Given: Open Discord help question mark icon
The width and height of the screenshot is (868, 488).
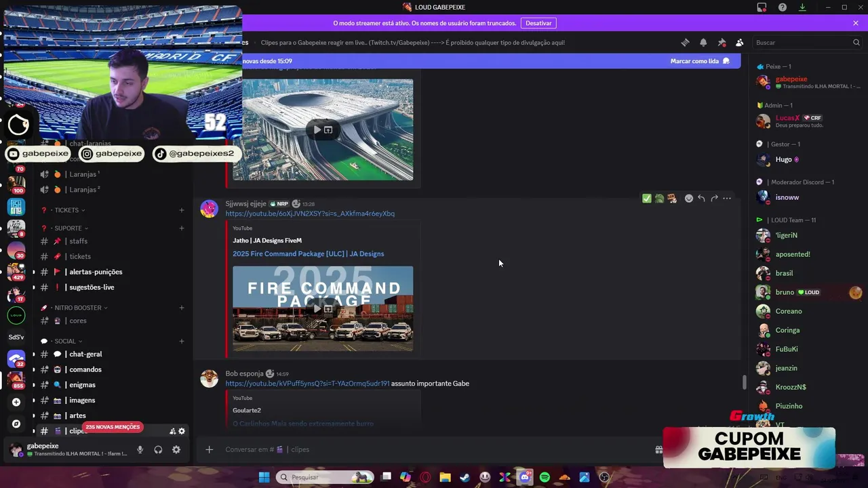Looking at the screenshot, I should [x=783, y=7].
